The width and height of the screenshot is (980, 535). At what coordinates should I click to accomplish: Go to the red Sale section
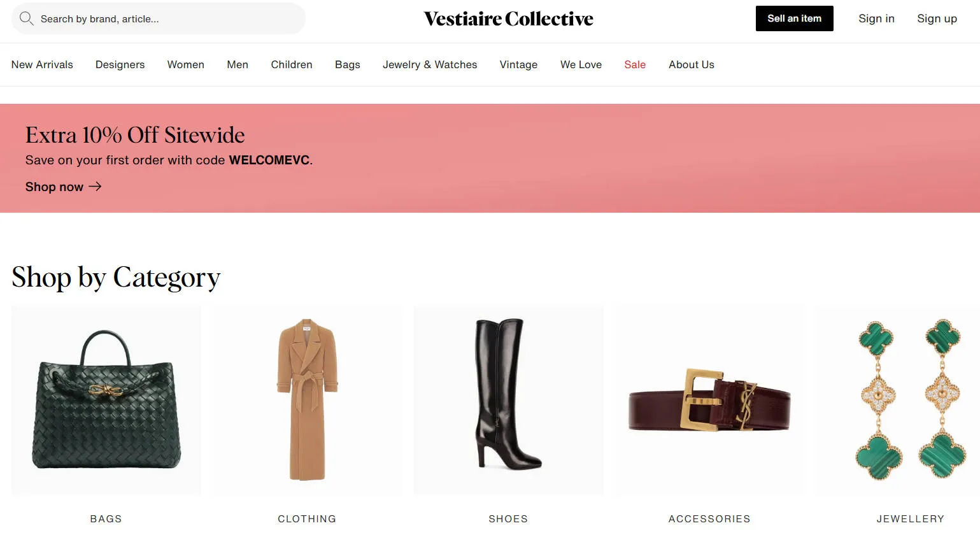(x=635, y=64)
